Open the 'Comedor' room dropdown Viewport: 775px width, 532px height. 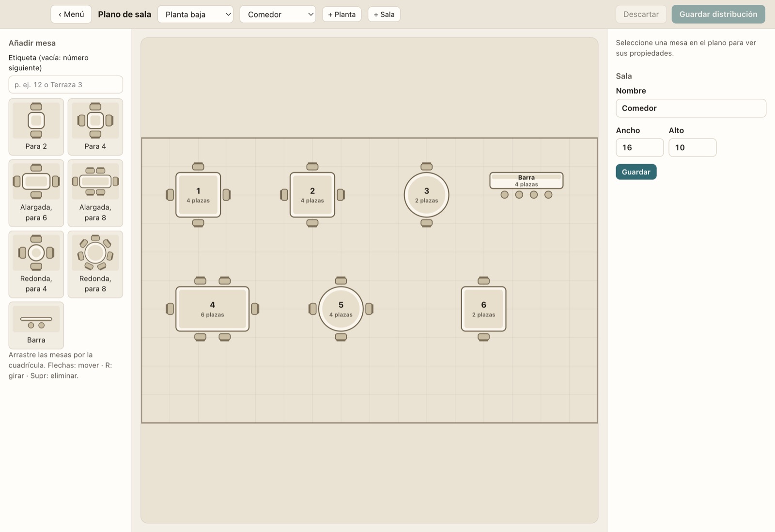pyautogui.click(x=278, y=15)
